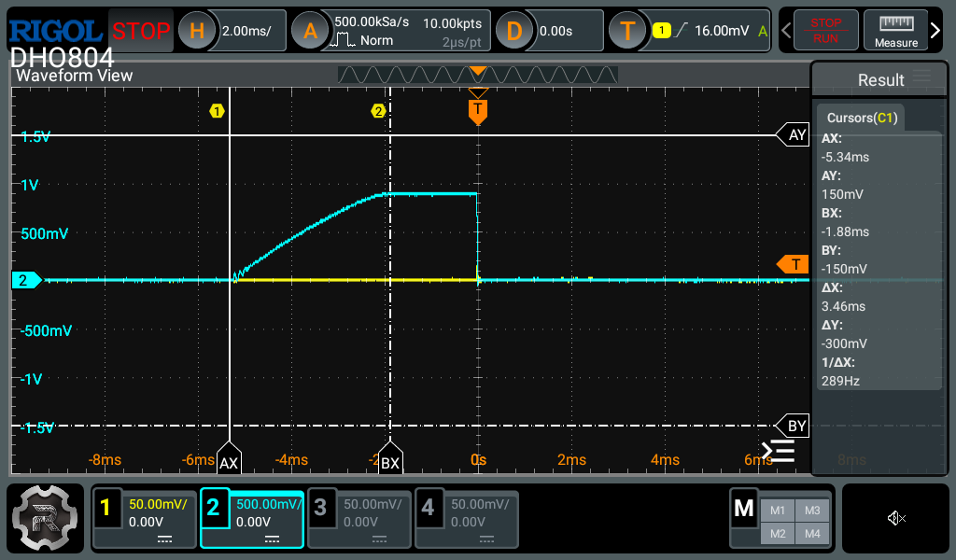Select the Cursors(C1) tab
Screen dimensions: 956x560
[x=861, y=118]
